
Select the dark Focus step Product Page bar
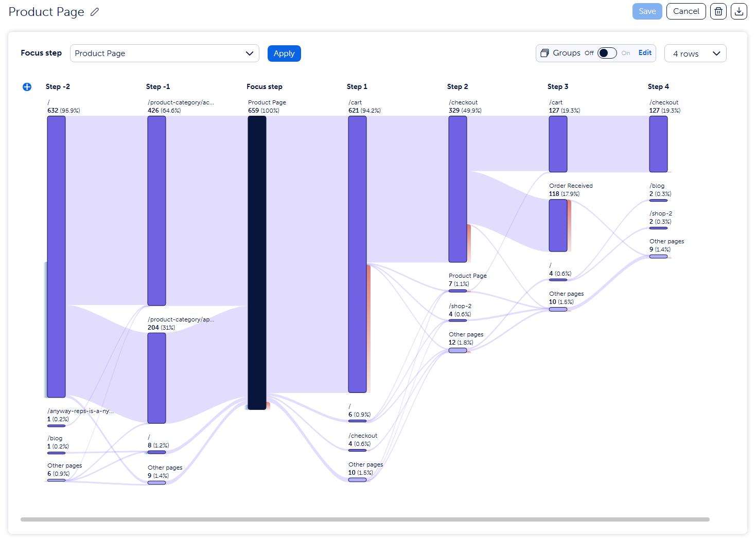tap(257, 262)
